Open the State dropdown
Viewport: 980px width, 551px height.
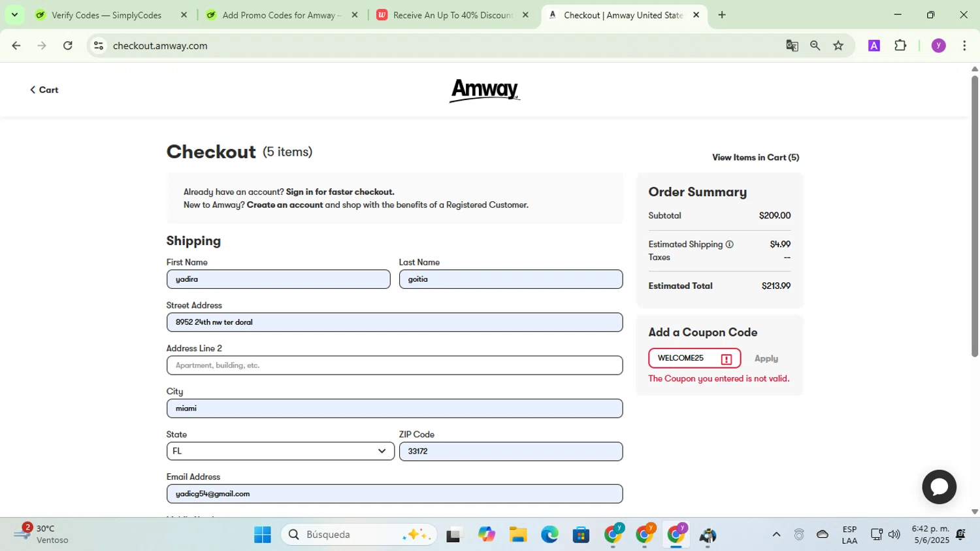click(280, 452)
